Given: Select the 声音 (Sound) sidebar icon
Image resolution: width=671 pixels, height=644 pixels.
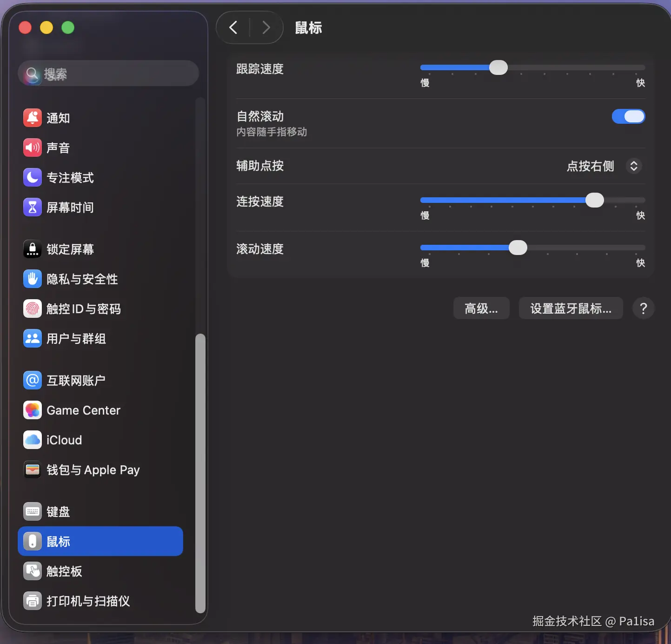Looking at the screenshot, I should click(x=32, y=148).
